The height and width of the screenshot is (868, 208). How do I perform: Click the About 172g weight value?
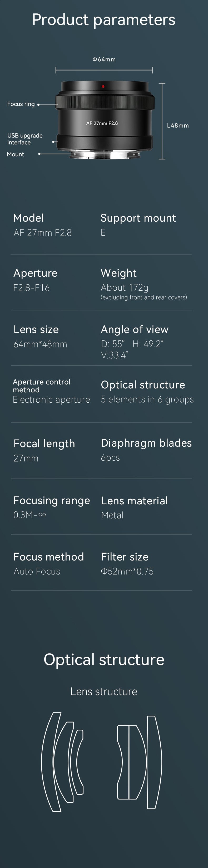point(125,288)
